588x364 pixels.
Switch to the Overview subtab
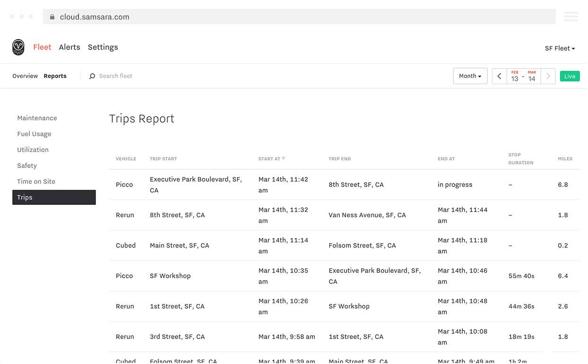click(25, 76)
